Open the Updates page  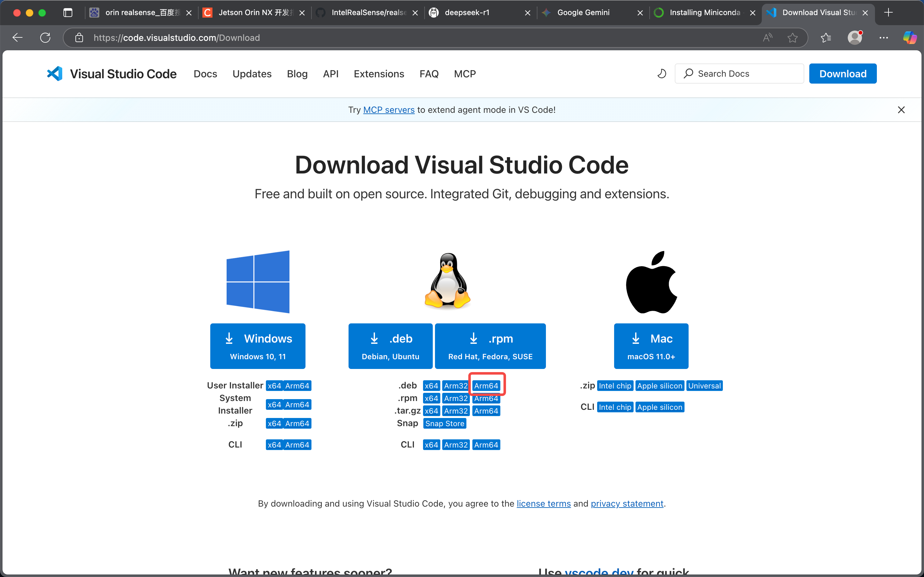[x=252, y=74]
